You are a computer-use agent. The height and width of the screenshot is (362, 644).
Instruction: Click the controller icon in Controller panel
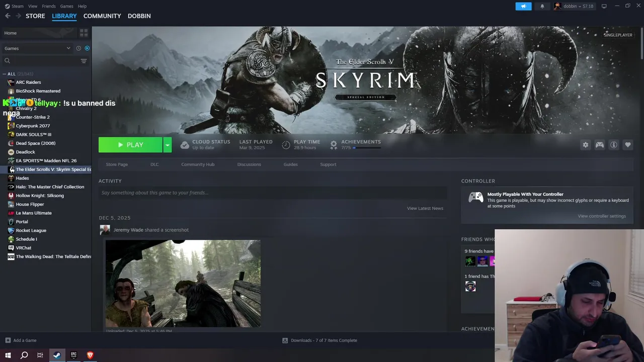tap(475, 198)
